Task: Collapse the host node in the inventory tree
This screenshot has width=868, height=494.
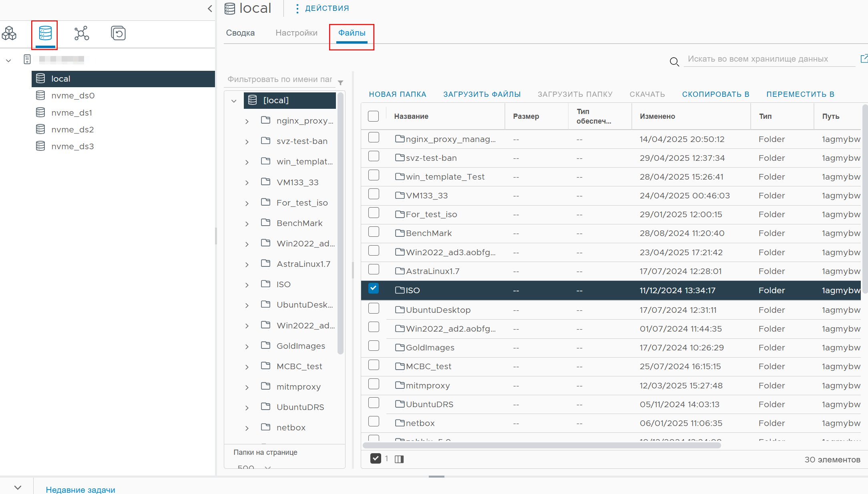Action: pos(8,60)
